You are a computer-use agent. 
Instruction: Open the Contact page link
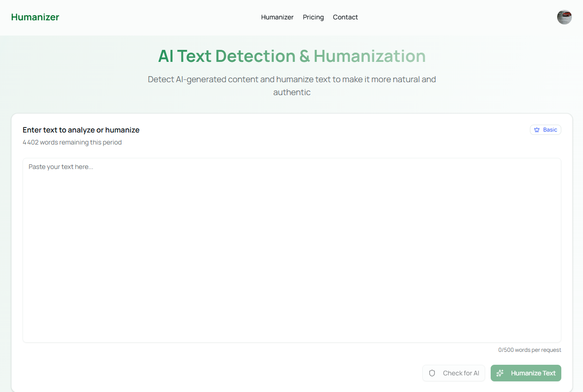345,17
